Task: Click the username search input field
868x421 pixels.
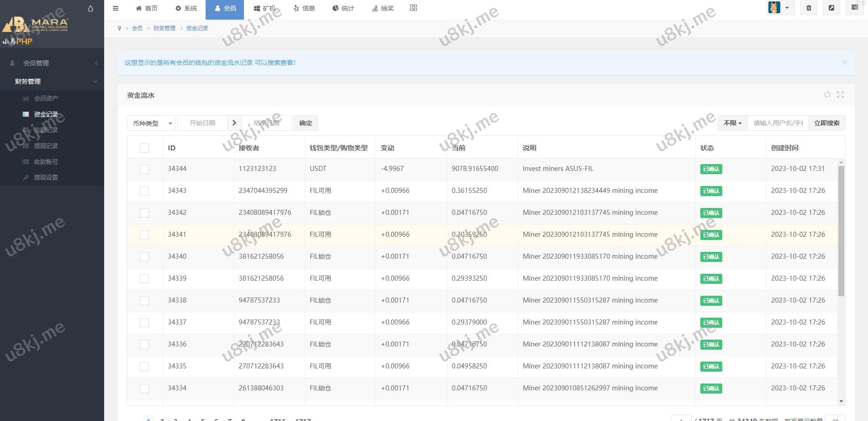Action: tap(778, 123)
